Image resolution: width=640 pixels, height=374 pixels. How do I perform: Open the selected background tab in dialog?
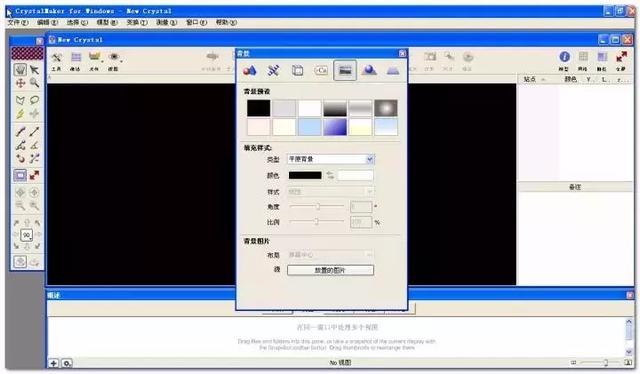pyautogui.click(x=345, y=71)
